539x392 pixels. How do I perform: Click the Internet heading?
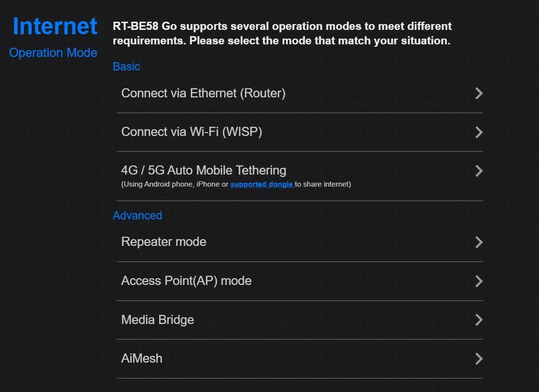55,26
